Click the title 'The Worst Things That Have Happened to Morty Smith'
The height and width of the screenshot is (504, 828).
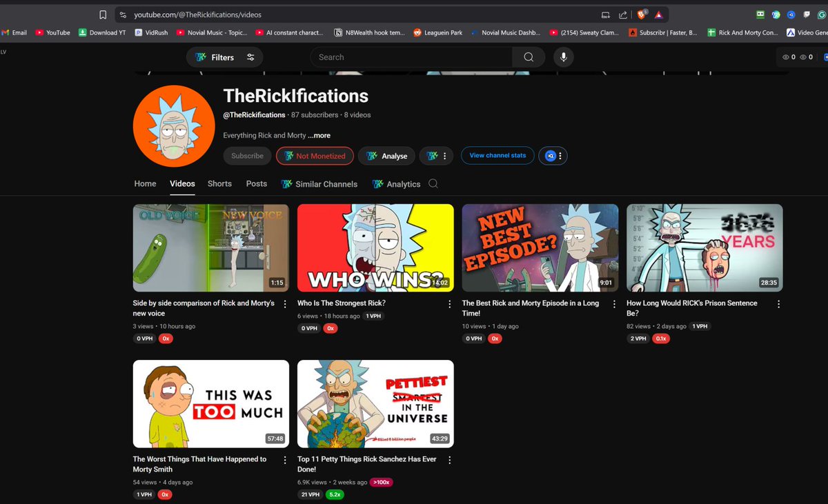click(x=199, y=464)
